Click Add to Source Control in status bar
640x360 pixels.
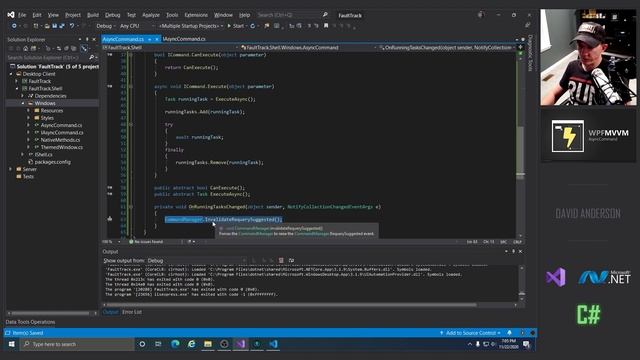coord(471,333)
